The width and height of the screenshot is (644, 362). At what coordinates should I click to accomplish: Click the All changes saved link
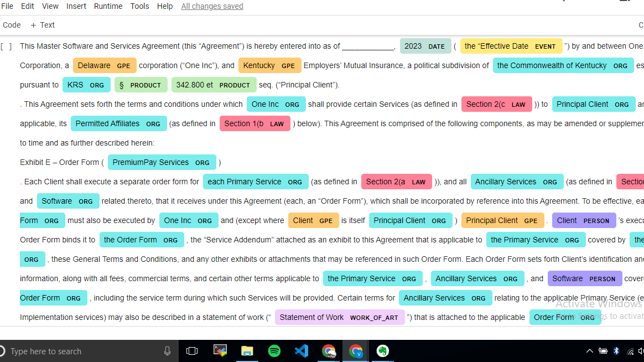212,6
